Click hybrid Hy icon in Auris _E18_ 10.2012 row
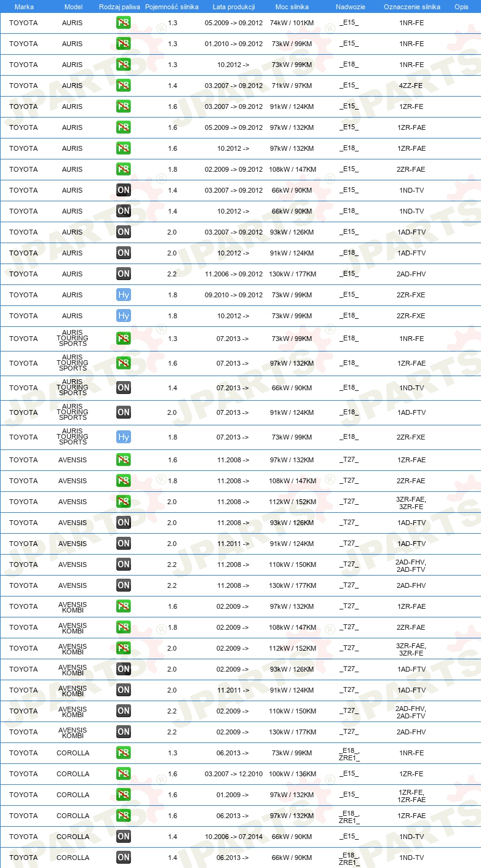The height and width of the screenshot is (868, 481). [123, 316]
